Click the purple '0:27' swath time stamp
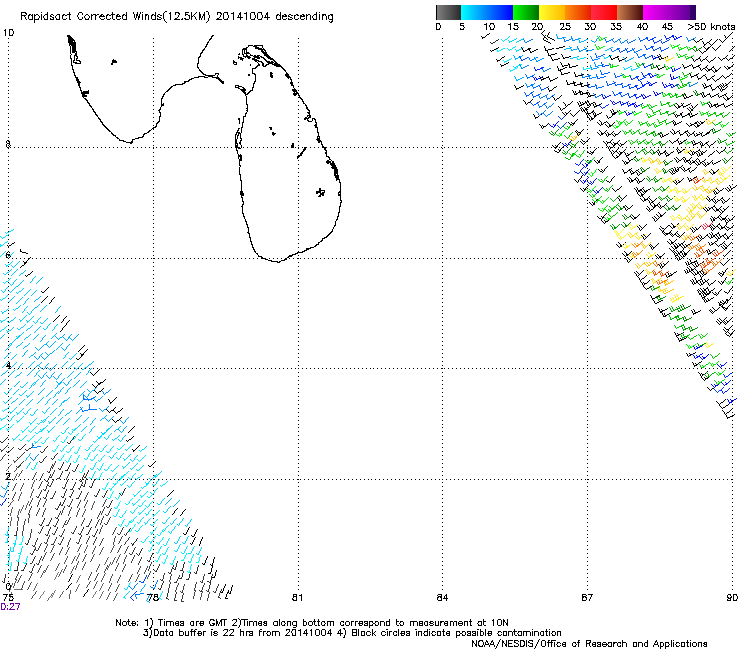 coord(10,607)
